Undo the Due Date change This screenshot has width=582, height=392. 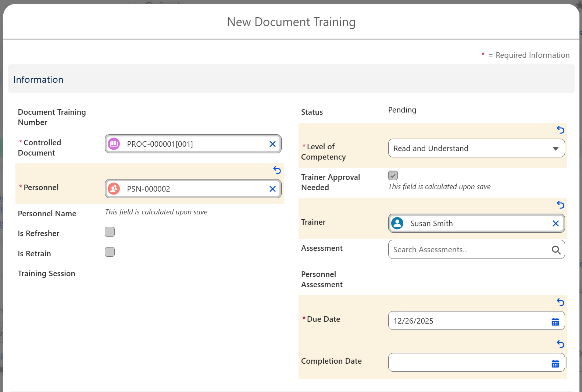tap(560, 302)
